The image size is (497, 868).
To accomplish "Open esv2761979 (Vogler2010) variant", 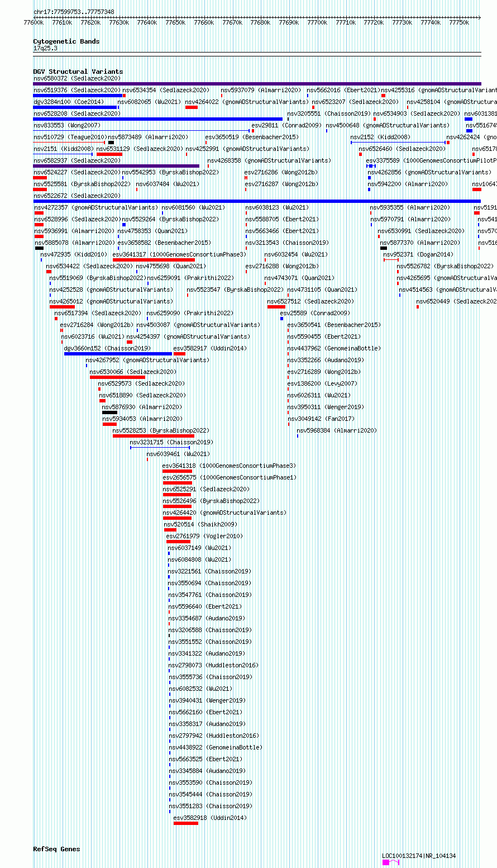I will point(204,536).
